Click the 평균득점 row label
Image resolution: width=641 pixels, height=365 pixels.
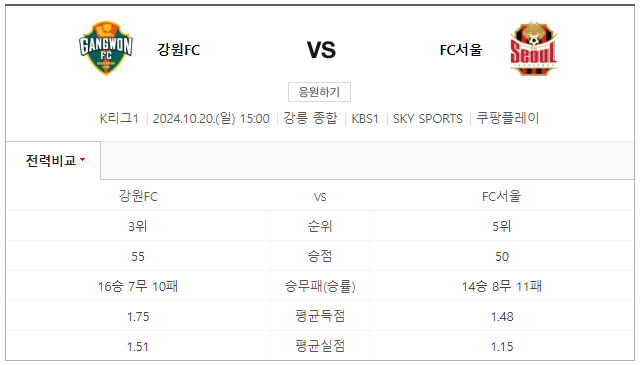point(320,316)
